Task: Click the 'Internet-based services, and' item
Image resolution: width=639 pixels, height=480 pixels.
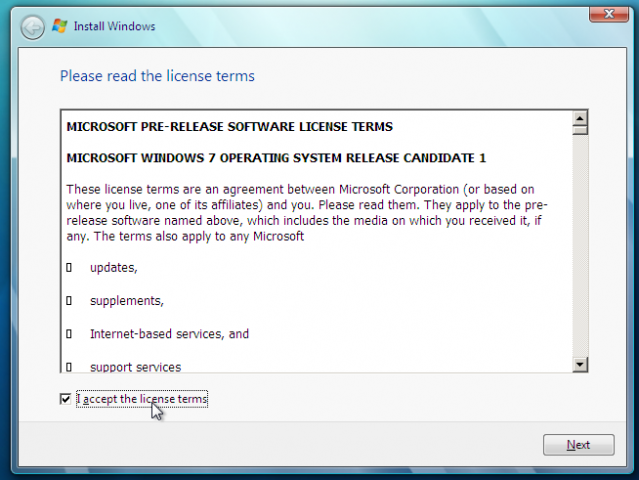Action: tap(169, 334)
